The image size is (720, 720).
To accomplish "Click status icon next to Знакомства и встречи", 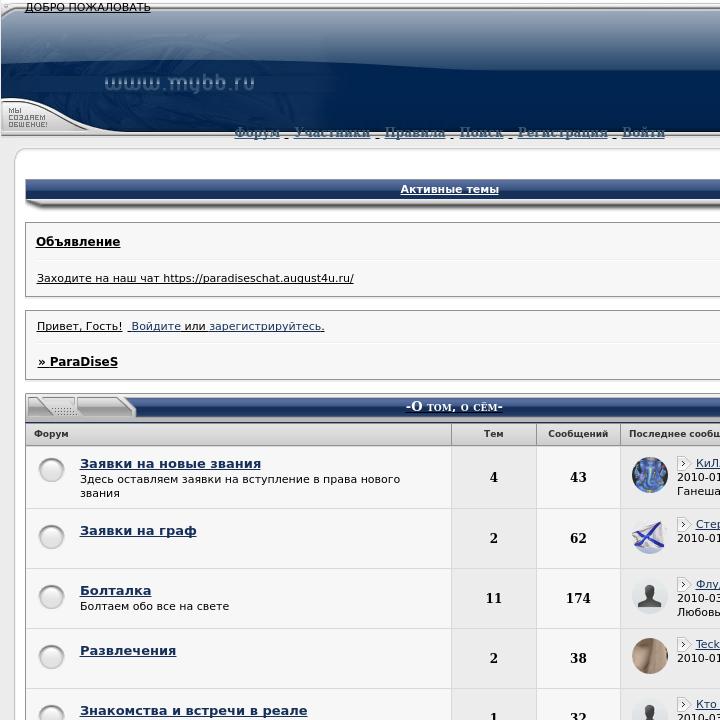I will coord(51,713).
